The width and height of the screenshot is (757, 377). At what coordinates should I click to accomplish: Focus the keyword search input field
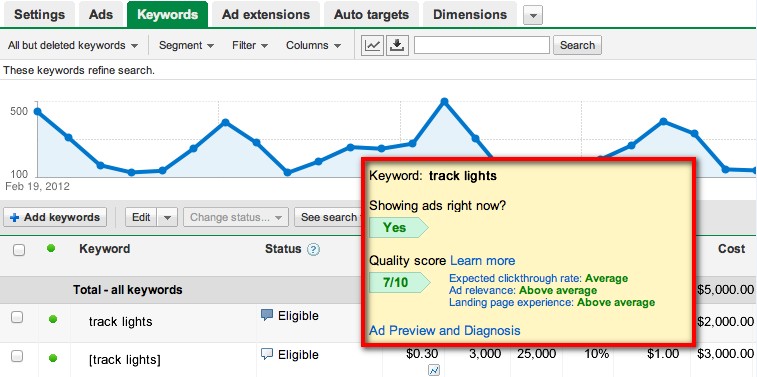[482, 45]
